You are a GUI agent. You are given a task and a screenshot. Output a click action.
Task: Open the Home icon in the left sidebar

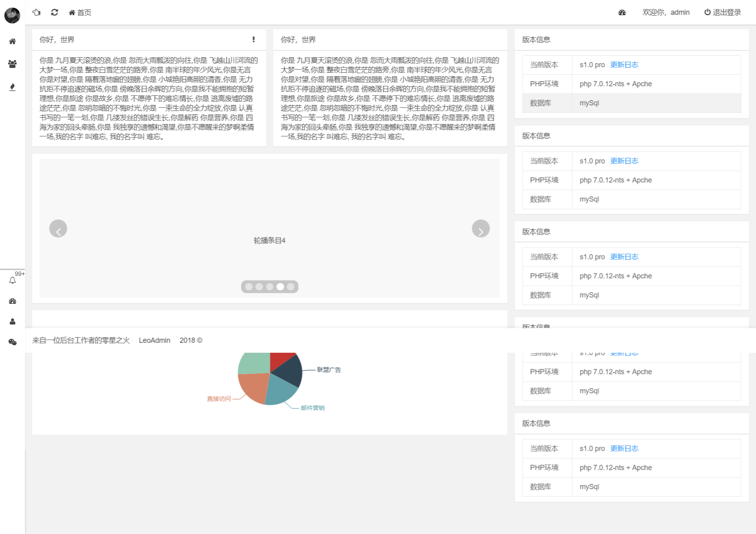tap(12, 41)
